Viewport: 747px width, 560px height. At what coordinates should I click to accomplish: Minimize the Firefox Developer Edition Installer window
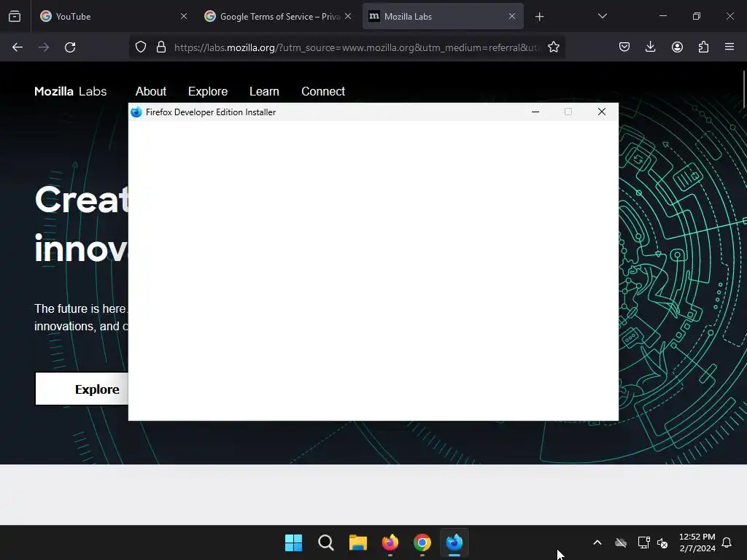pyautogui.click(x=535, y=112)
